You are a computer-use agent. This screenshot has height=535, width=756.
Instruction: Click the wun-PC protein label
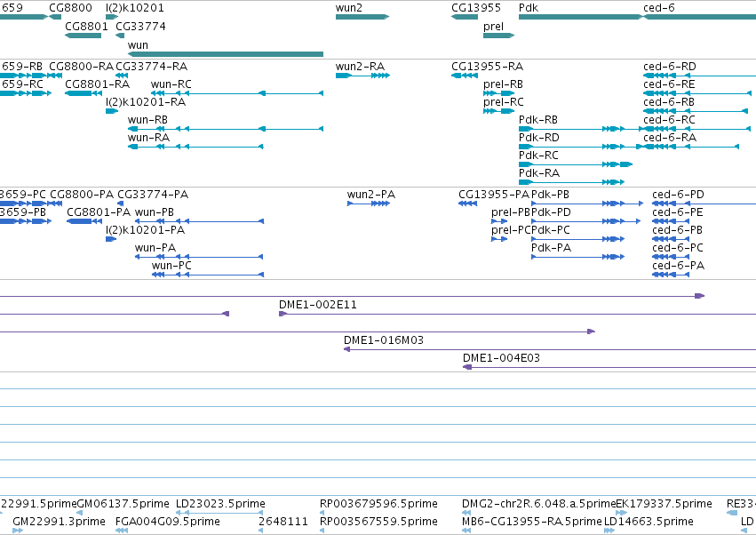click(x=171, y=266)
